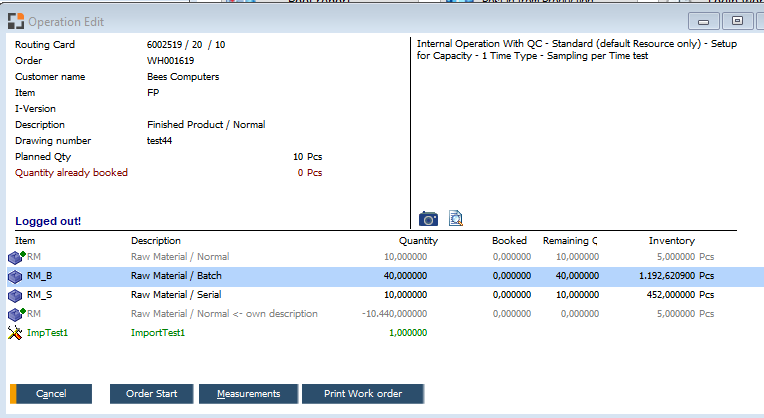Click the Description column header

(x=156, y=241)
